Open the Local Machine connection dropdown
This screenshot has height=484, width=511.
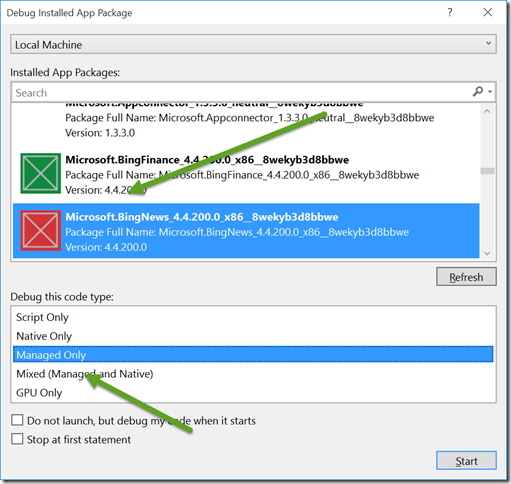[x=253, y=44]
